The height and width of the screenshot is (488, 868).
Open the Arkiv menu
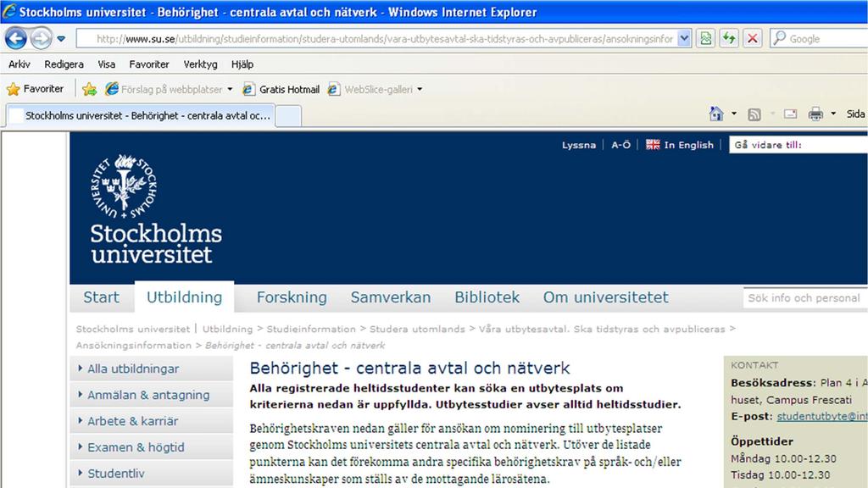coord(19,64)
